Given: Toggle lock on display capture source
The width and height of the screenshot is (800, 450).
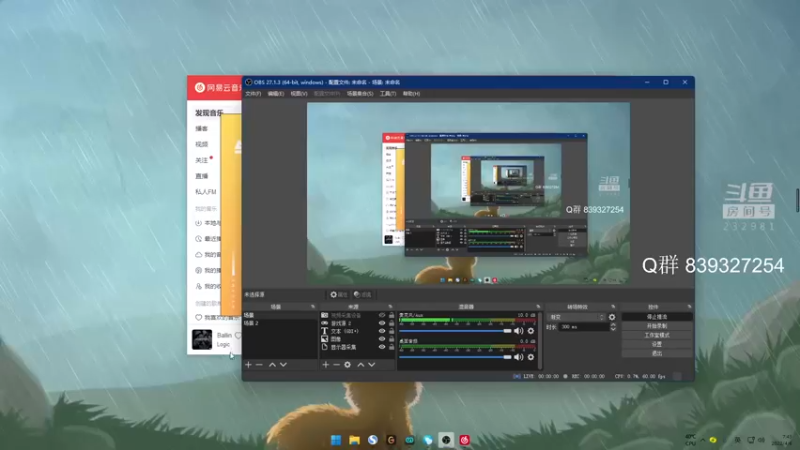Looking at the screenshot, I should (391, 347).
